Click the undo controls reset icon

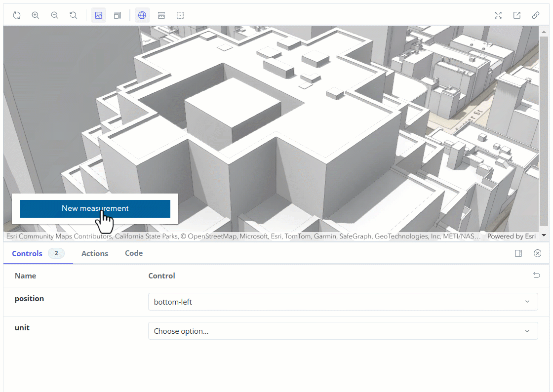tap(537, 275)
